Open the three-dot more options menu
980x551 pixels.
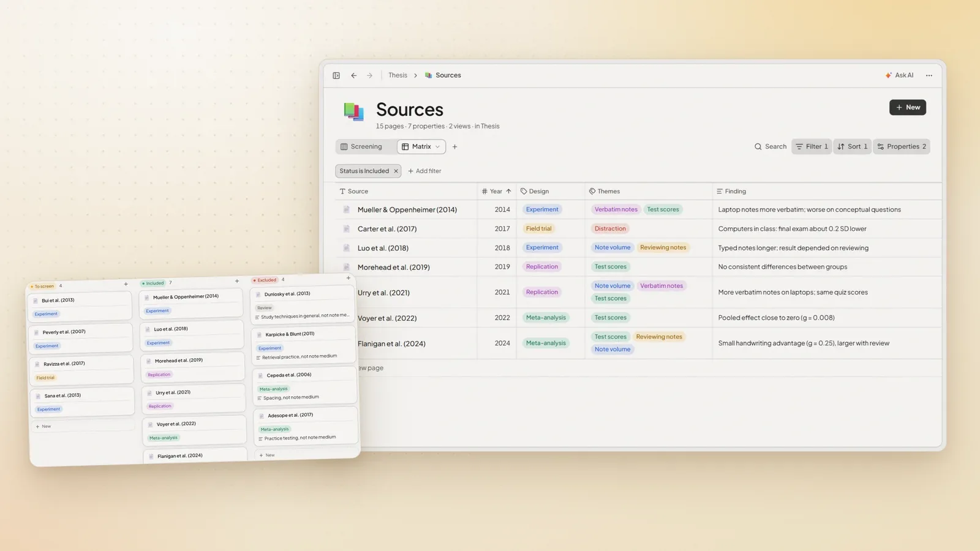pos(929,75)
